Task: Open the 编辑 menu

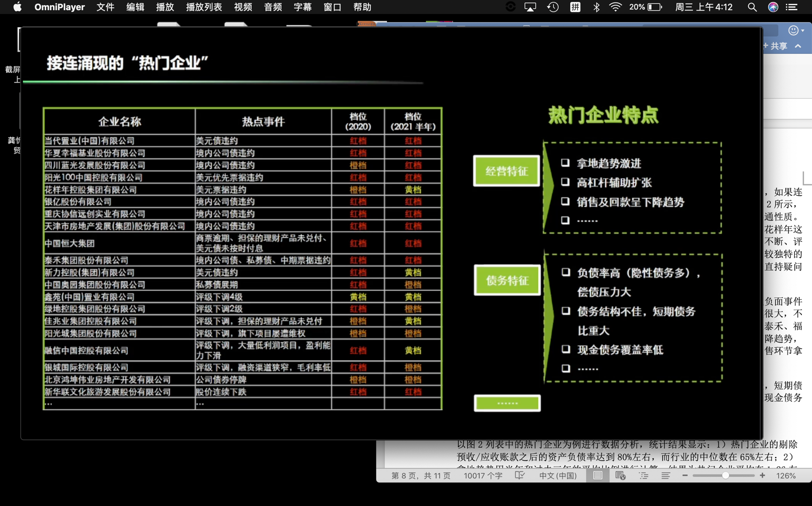Action: [135, 7]
